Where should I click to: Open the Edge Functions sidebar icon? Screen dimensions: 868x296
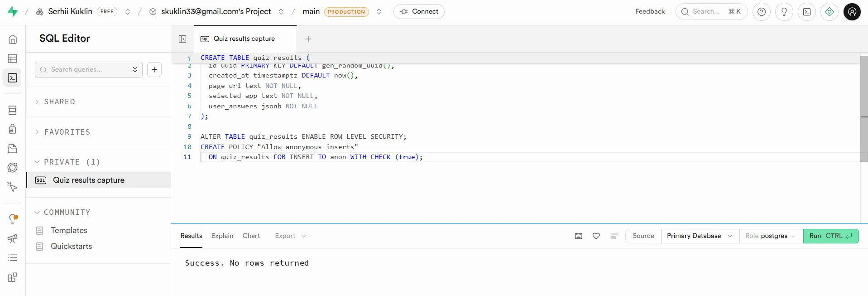coord(13,167)
